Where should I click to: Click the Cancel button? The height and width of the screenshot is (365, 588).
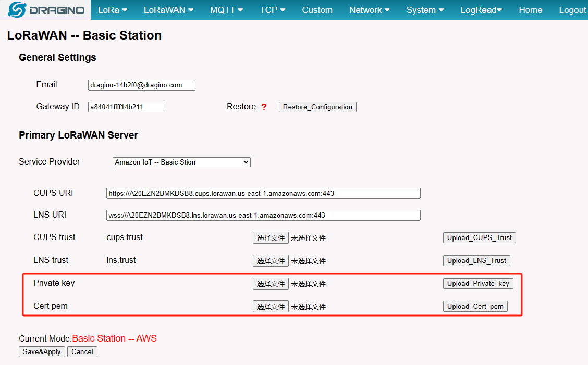(x=82, y=352)
